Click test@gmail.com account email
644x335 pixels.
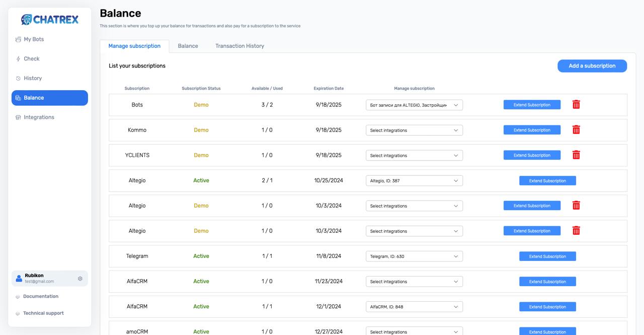39,282
